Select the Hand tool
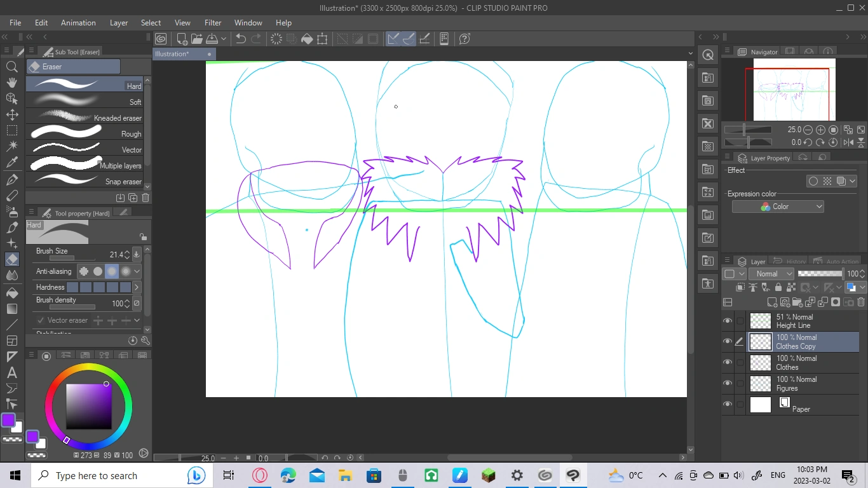The image size is (868, 488). click(x=11, y=82)
